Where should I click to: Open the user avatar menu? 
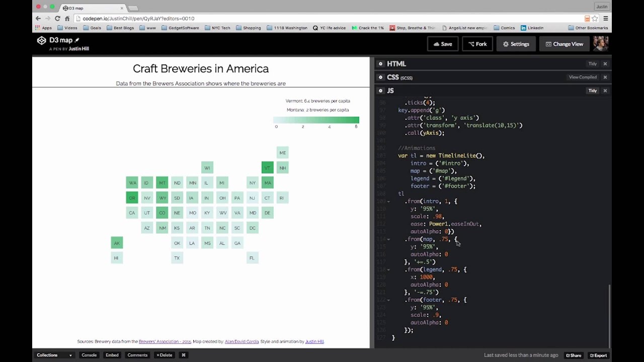pos(601,44)
